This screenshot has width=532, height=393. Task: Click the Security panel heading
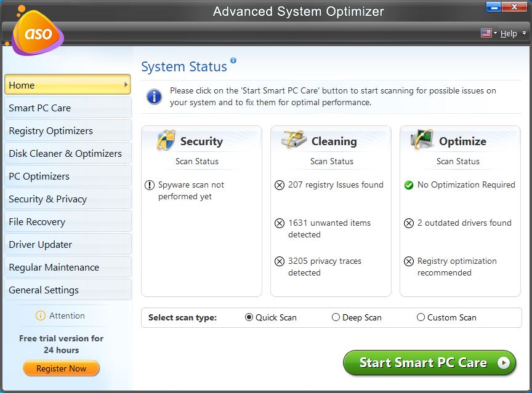(x=201, y=141)
